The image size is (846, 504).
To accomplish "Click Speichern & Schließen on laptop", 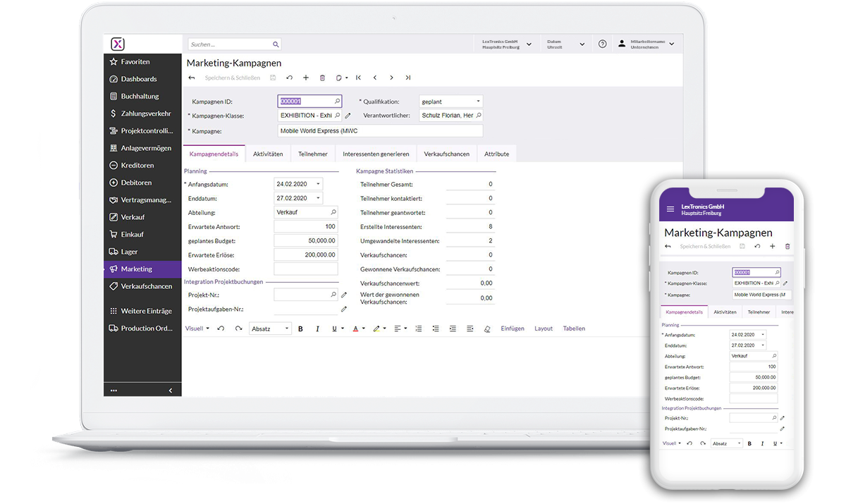I will click(x=232, y=78).
